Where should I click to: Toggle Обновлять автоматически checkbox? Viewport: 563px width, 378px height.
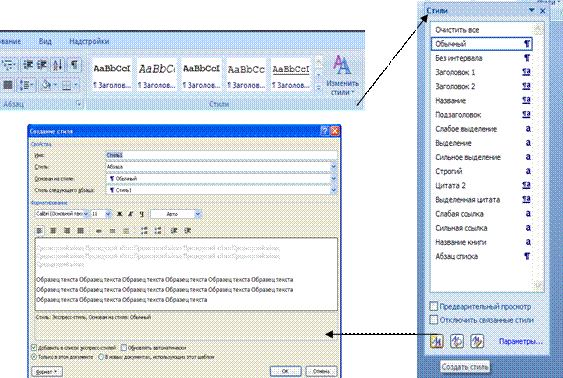(124, 347)
